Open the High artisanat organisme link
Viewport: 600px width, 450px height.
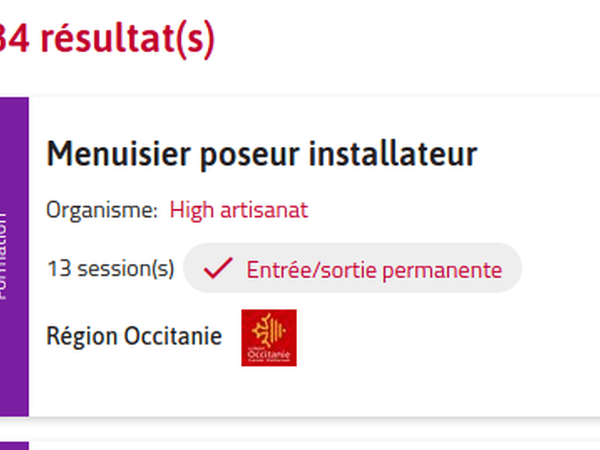(x=238, y=210)
